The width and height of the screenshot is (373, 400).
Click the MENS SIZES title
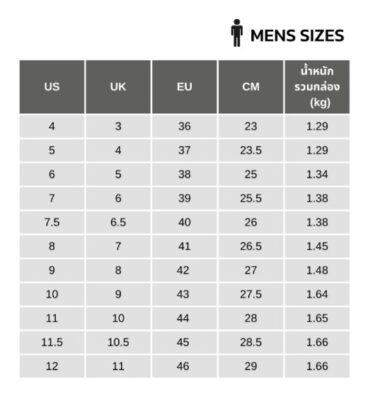pos(297,36)
